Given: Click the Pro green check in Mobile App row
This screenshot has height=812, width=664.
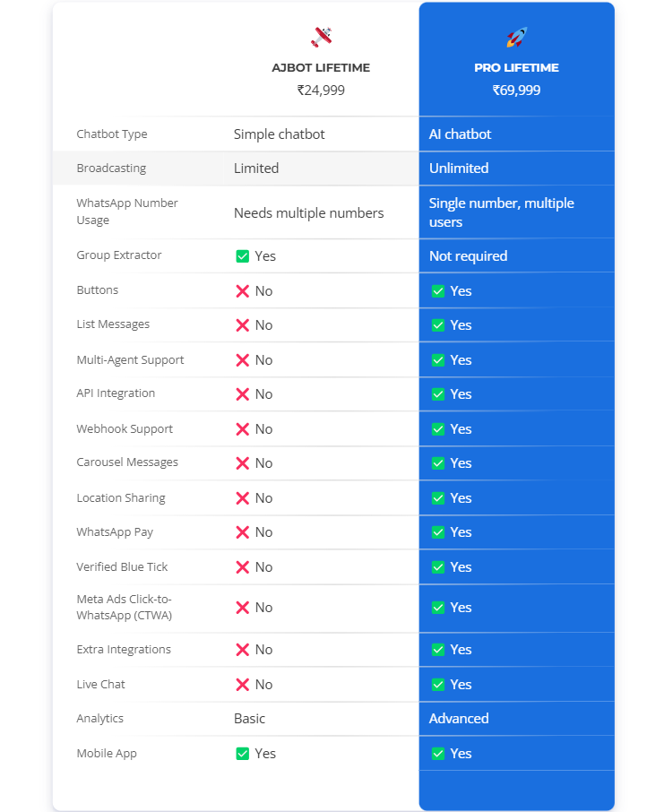Looking at the screenshot, I should (x=438, y=754).
